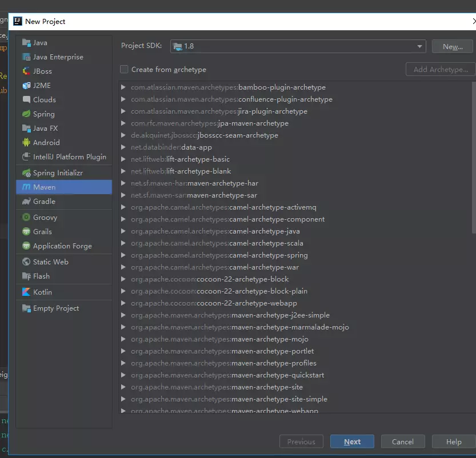The height and width of the screenshot is (458, 476).
Task: Choose the Gradle elephant icon
Action: (26, 202)
